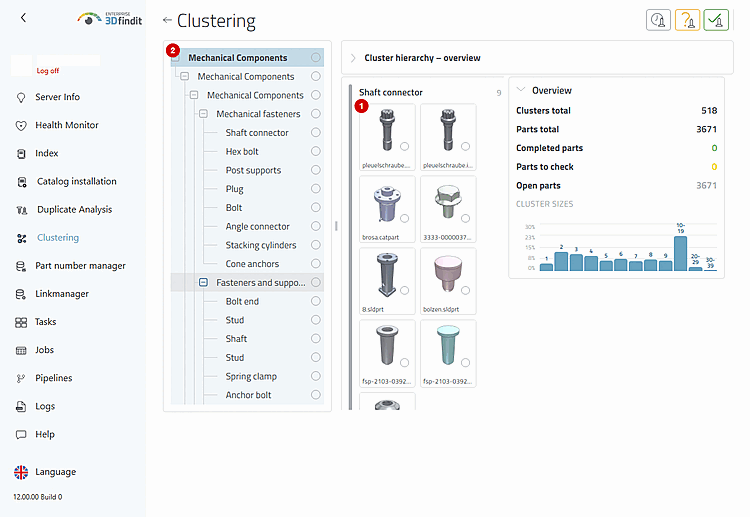Viewport: 750px width, 517px height.
Task: Click the Health Monitor heart icon
Action: click(21, 126)
